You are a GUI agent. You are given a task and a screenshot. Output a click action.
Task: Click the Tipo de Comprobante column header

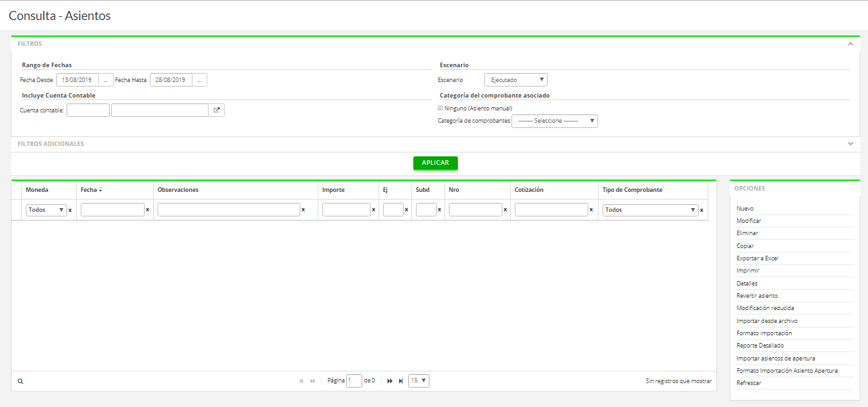point(632,190)
